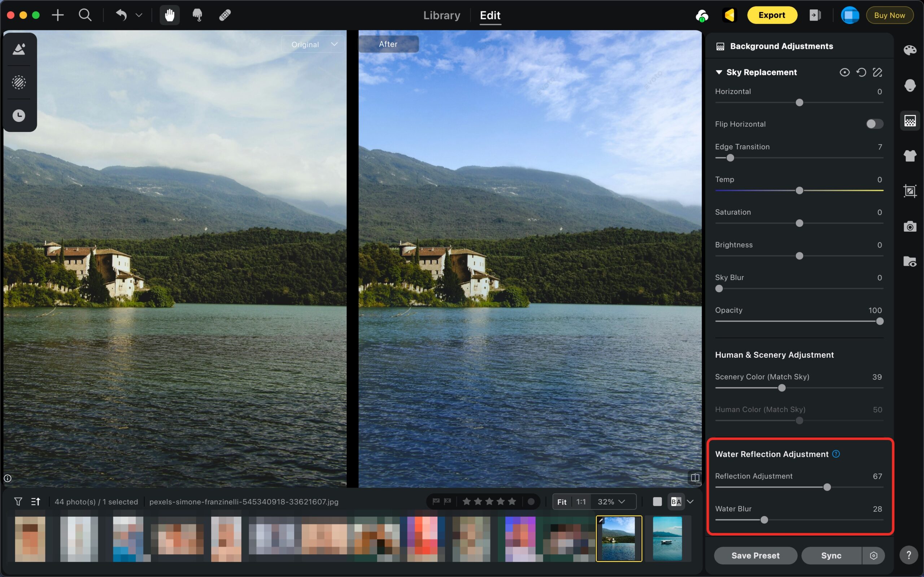The width and height of the screenshot is (924, 577).
Task: Click the filter funnel icon
Action: click(x=18, y=502)
